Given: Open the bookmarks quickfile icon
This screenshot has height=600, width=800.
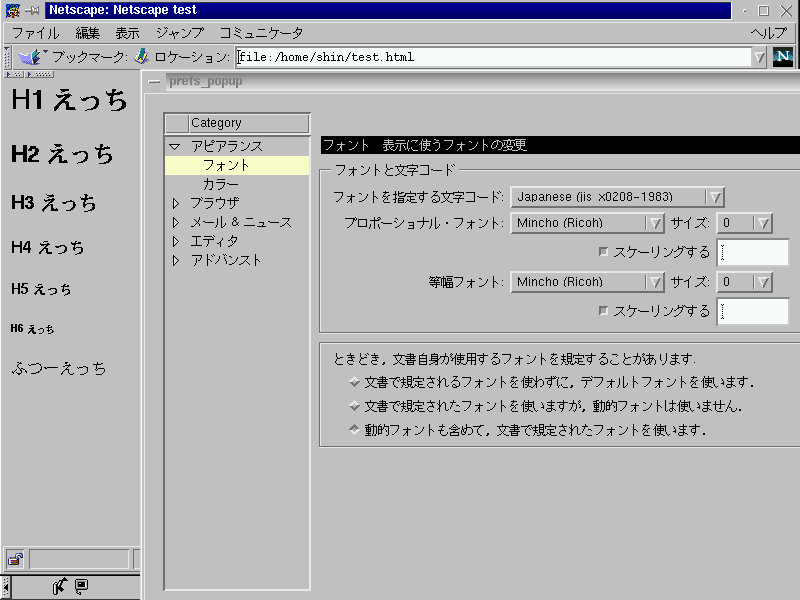Looking at the screenshot, I should click(32, 56).
